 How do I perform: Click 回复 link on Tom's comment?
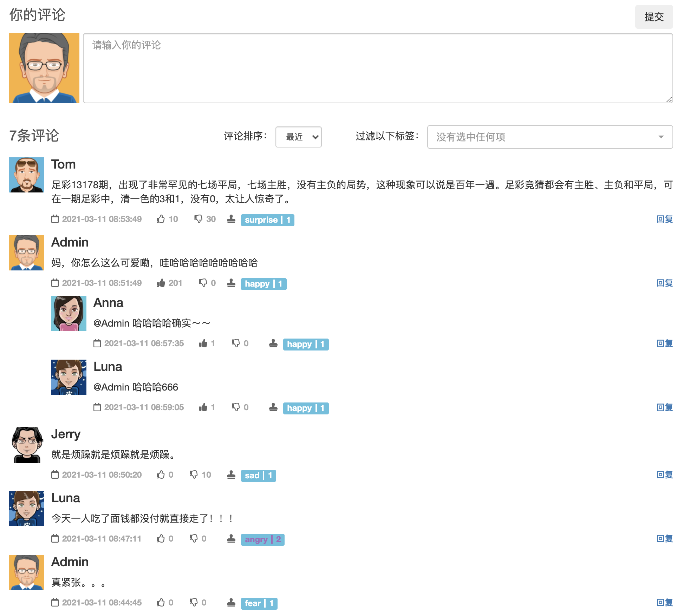(664, 219)
